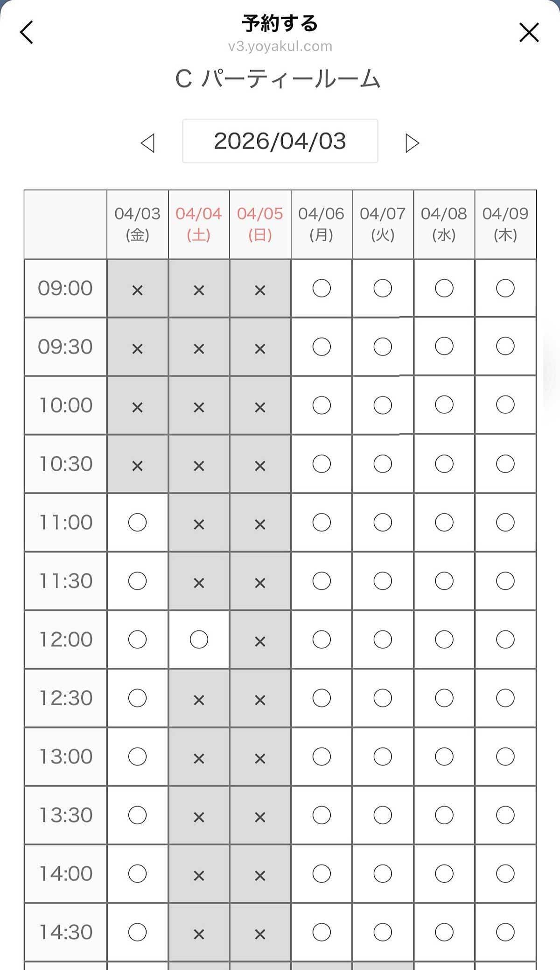The image size is (560, 970).
Task: Go to previous week with left triangle
Action: pos(147,143)
